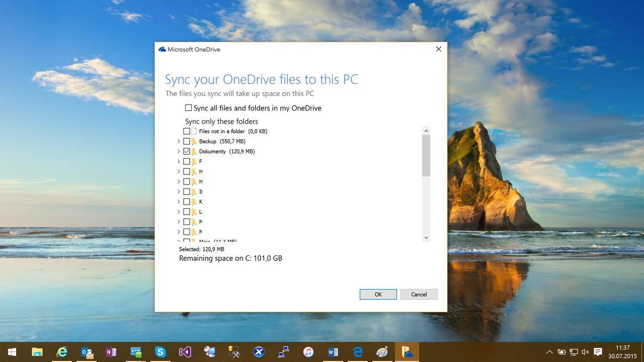Open Outlook from the taskbar

pos(87,352)
